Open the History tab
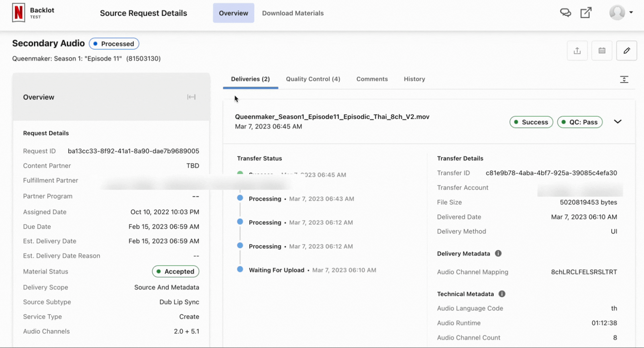The height and width of the screenshot is (348, 644). coord(414,79)
